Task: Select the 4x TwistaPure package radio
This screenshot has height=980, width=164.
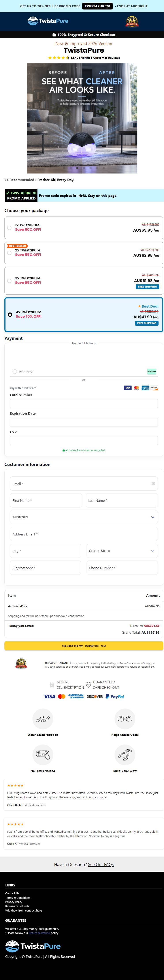Action: tap(10, 315)
